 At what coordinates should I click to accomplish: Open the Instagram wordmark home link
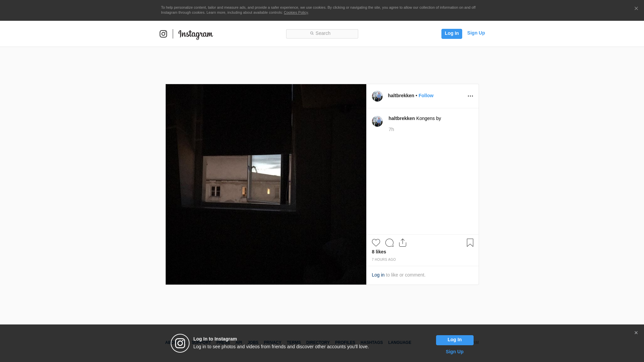(x=196, y=35)
